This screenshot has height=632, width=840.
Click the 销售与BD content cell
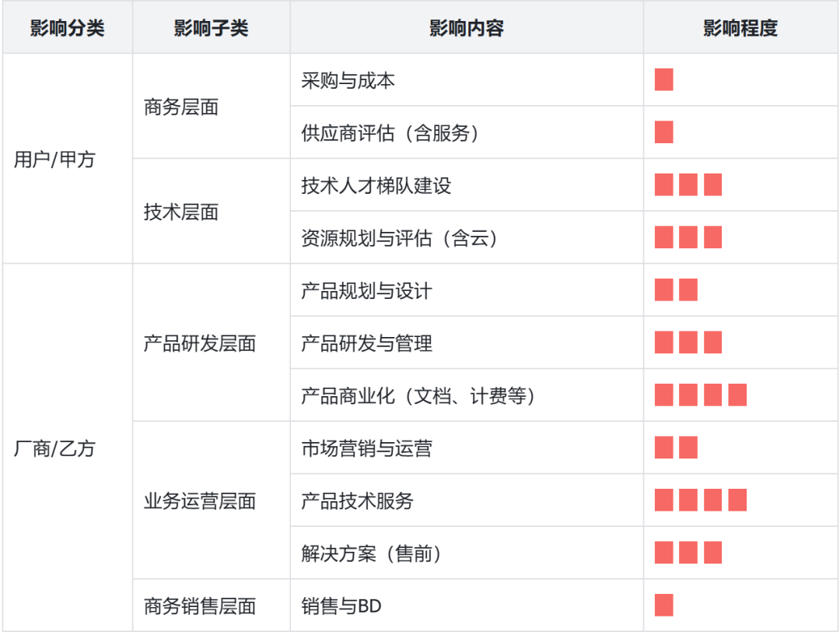point(341,606)
